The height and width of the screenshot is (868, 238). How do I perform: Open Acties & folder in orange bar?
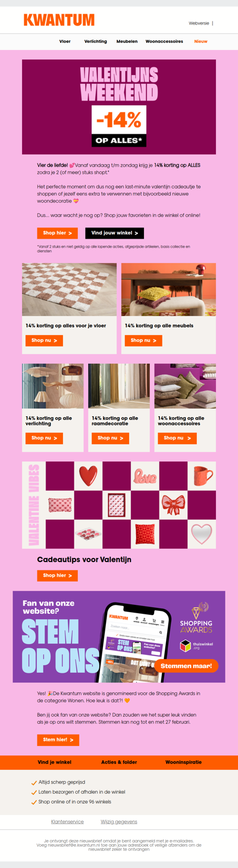point(119,762)
